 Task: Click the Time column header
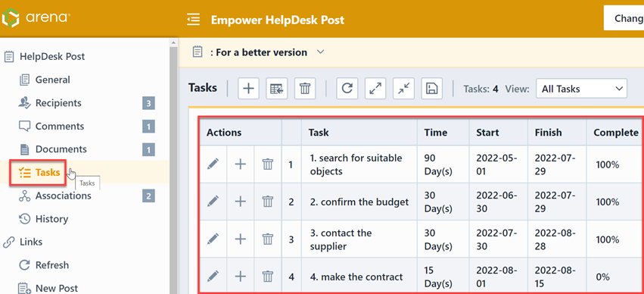443,133
